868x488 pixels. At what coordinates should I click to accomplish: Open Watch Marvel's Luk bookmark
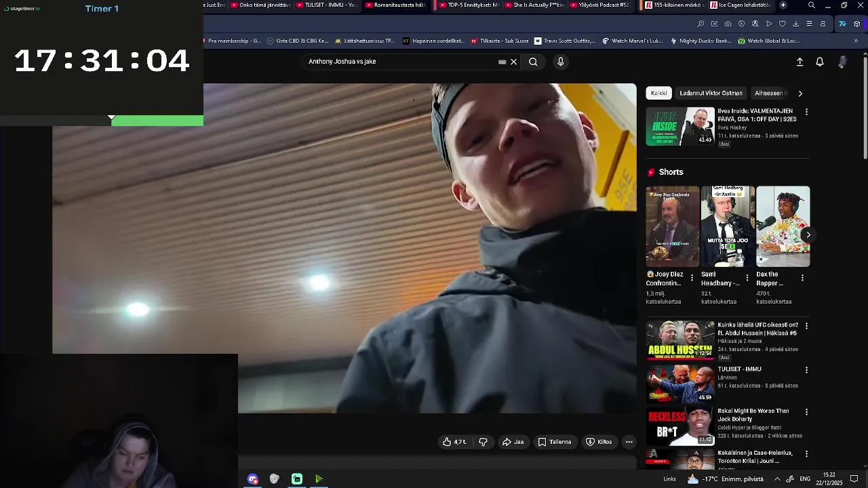point(633,41)
